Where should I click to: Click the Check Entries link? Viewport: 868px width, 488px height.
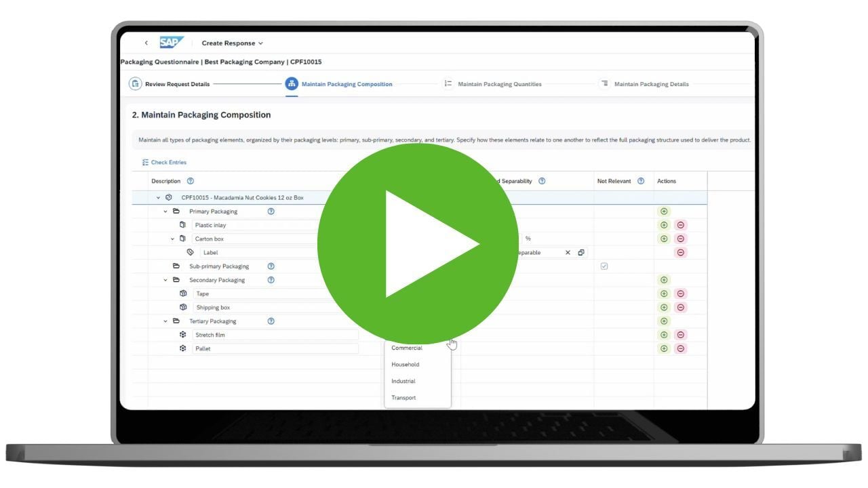[164, 163]
